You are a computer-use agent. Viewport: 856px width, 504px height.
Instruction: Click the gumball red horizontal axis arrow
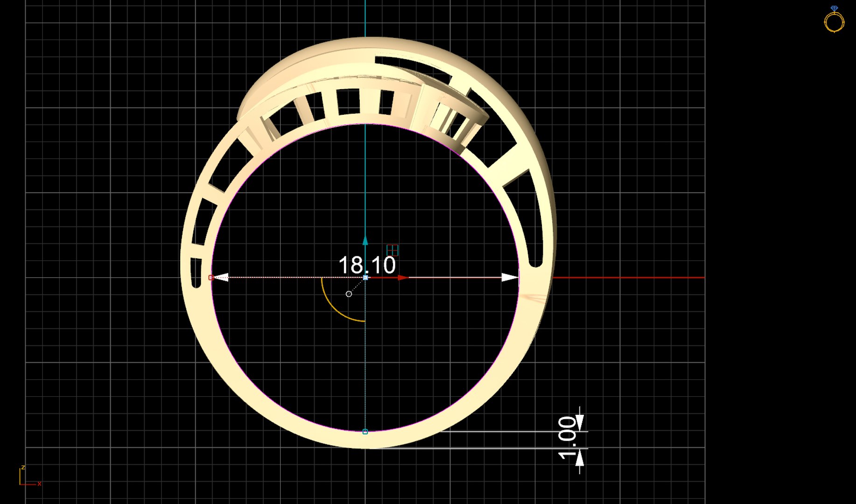point(403,278)
